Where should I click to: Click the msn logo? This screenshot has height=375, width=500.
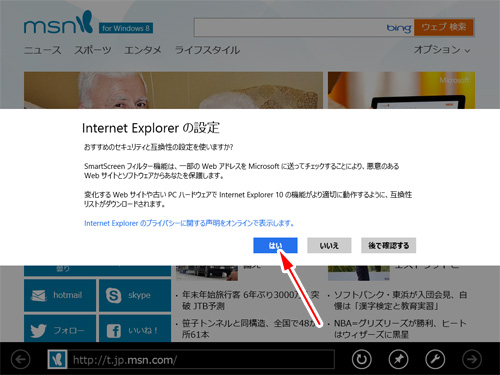(x=58, y=23)
